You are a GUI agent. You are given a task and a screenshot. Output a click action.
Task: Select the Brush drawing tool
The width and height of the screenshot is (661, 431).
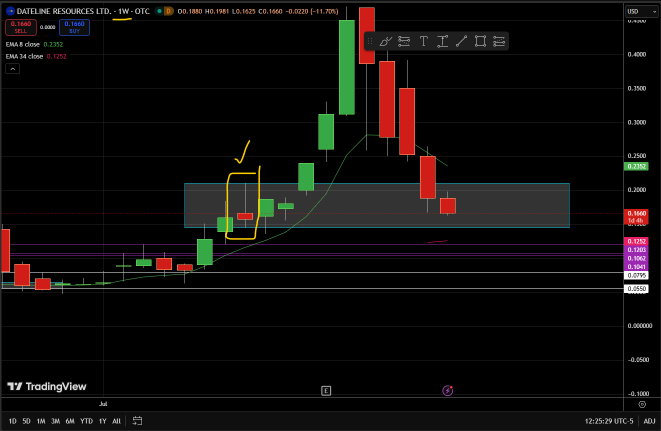385,41
